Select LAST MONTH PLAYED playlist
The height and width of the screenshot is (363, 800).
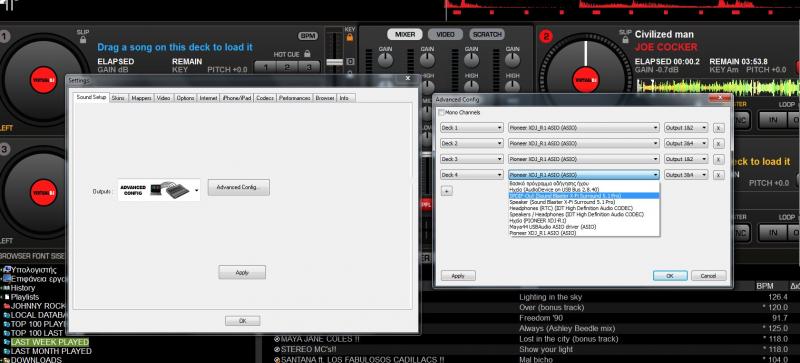tap(51, 351)
